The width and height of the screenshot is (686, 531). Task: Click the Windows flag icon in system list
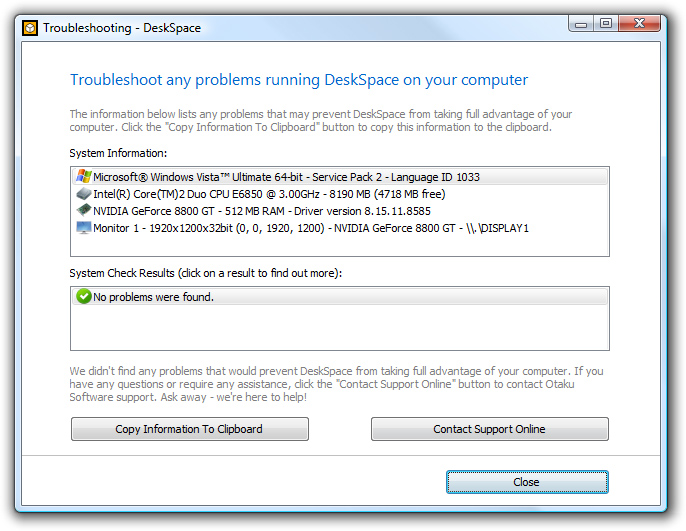pyautogui.click(x=83, y=176)
